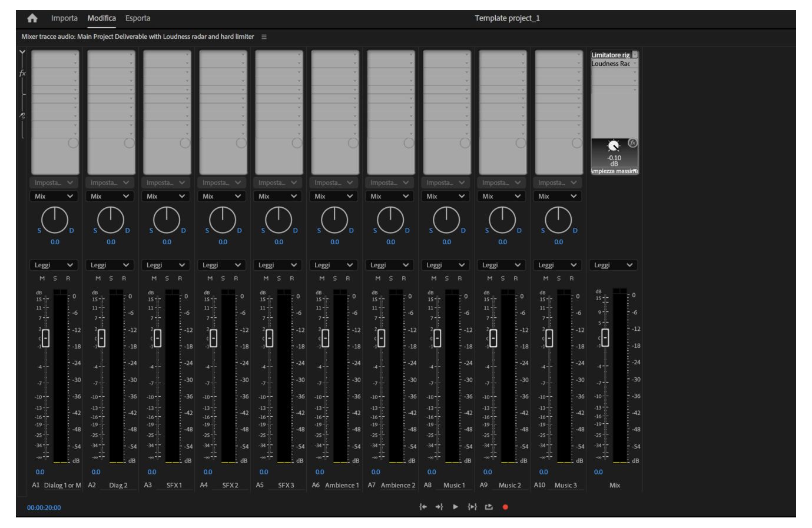
Task: Click the pan knob on track A6
Action: [334, 220]
